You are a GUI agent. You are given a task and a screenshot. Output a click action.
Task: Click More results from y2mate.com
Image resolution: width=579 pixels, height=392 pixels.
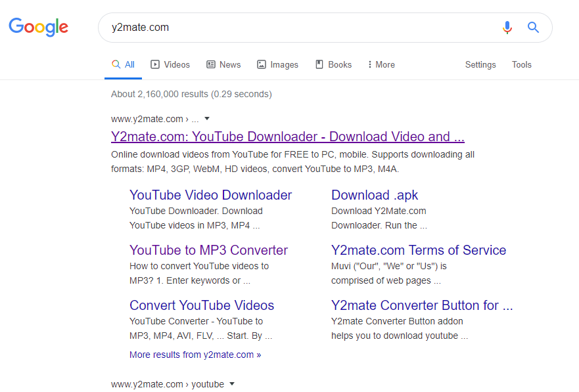pos(195,355)
